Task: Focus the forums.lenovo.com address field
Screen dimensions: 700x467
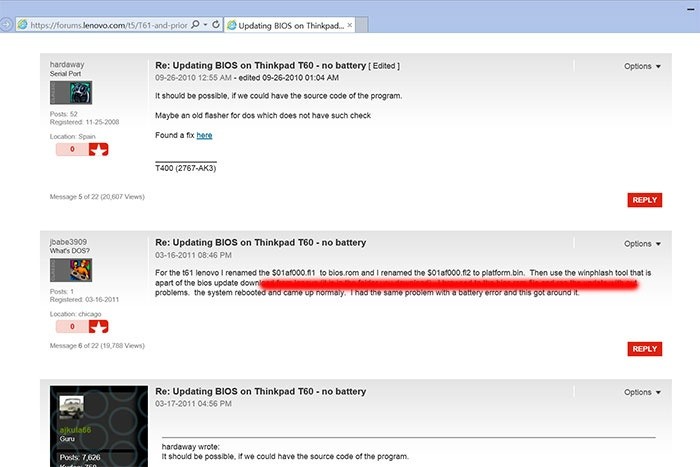Action: [x=108, y=25]
